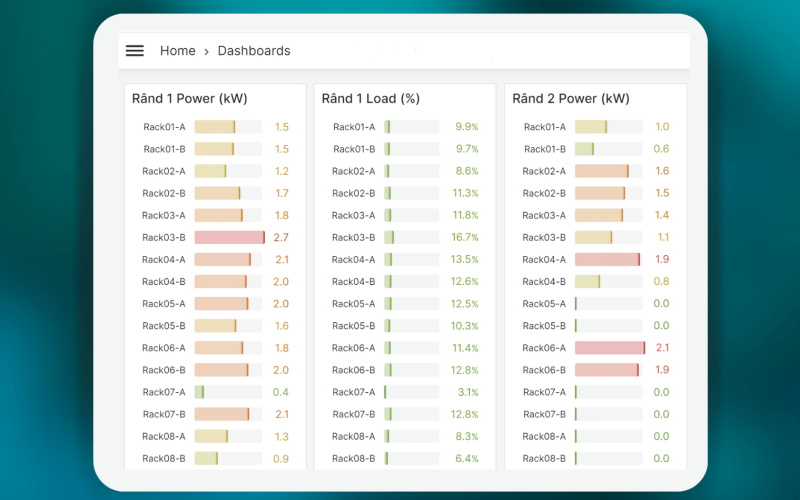This screenshot has width=800, height=500.
Task: Click the 1.6 value for Rack02-A in Rând 2
Action: [x=662, y=171]
